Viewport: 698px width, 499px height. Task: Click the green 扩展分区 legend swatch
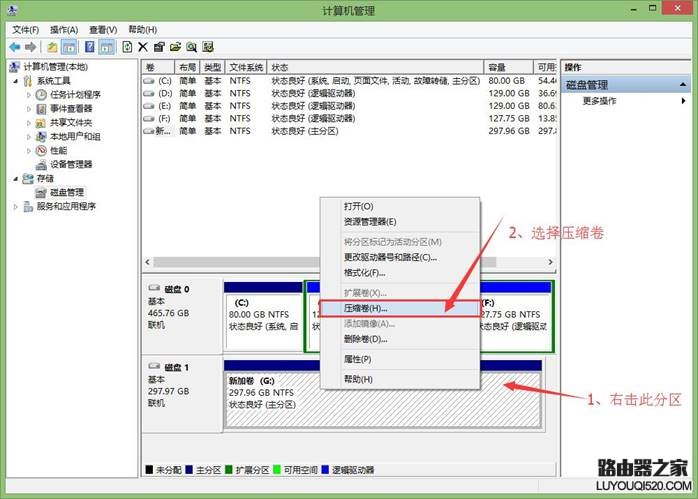click(x=229, y=470)
